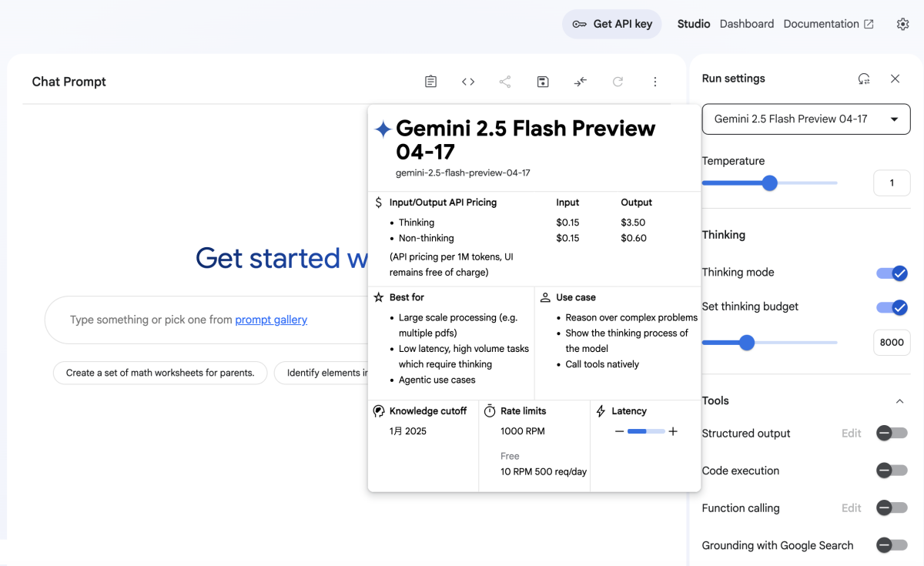Click the thinking budget value field

point(892,343)
